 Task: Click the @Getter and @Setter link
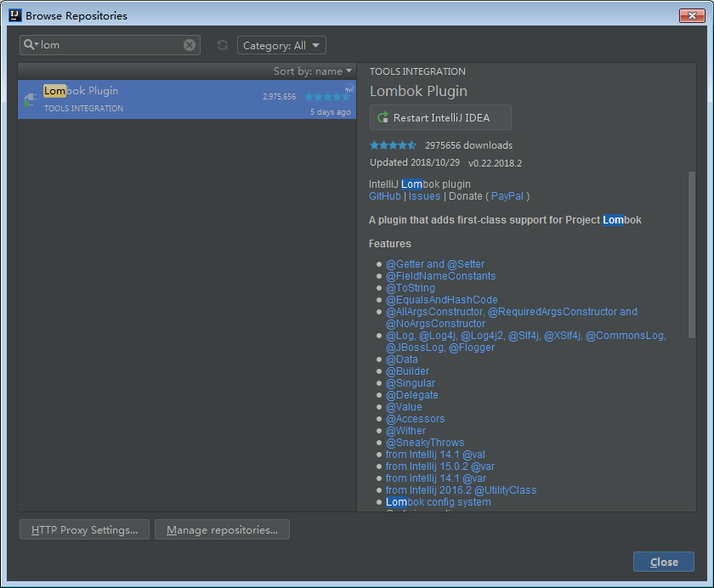pyautogui.click(x=435, y=264)
